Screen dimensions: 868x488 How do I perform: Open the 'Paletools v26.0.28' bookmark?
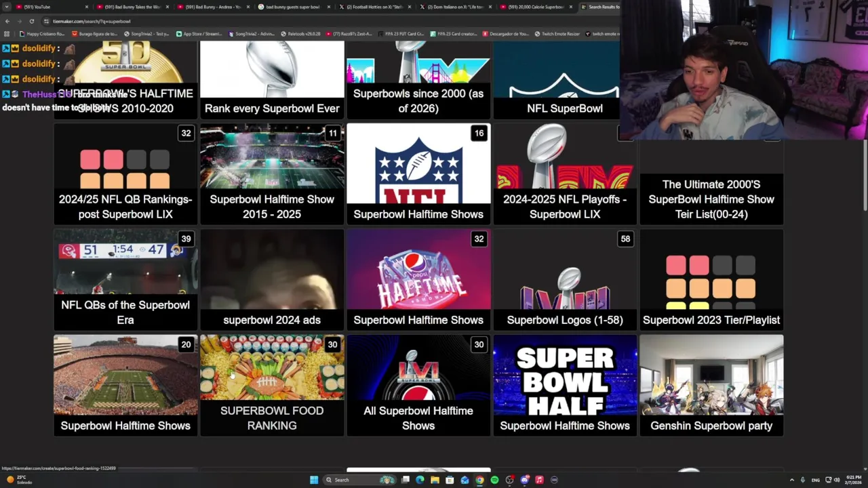(301, 34)
